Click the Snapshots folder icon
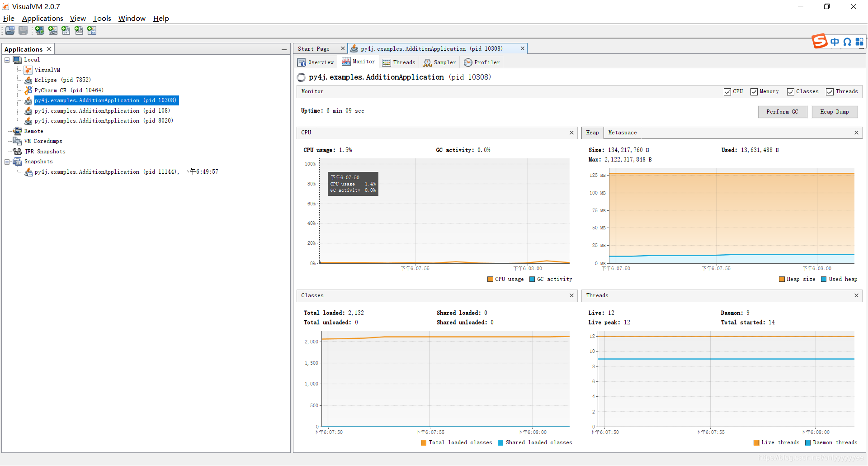868x466 pixels. [18, 162]
